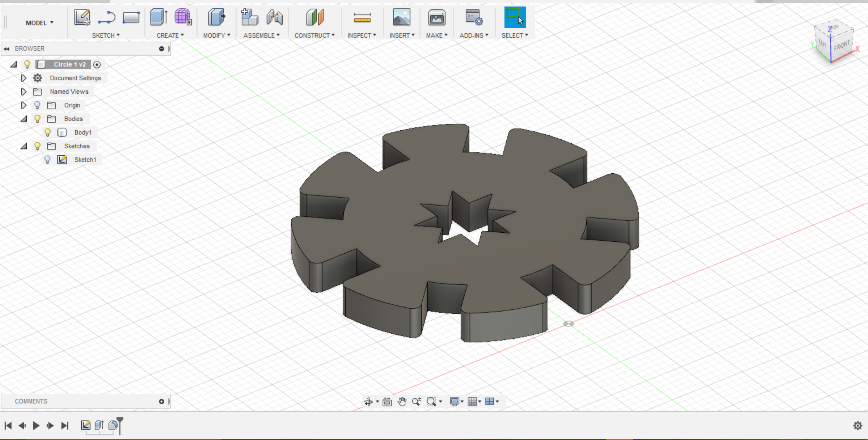Open the MODEL workspace dropdown

point(39,23)
